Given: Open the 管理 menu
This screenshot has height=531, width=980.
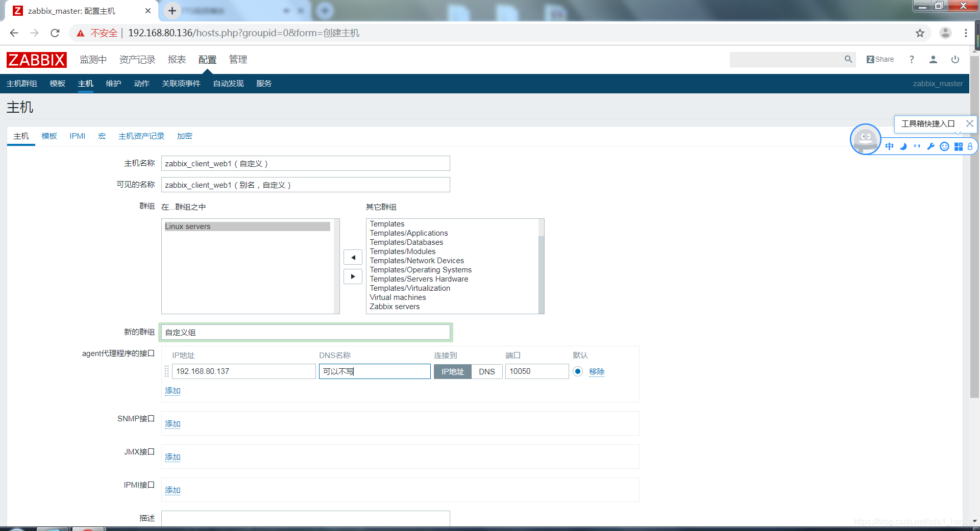Looking at the screenshot, I should [x=238, y=60].
